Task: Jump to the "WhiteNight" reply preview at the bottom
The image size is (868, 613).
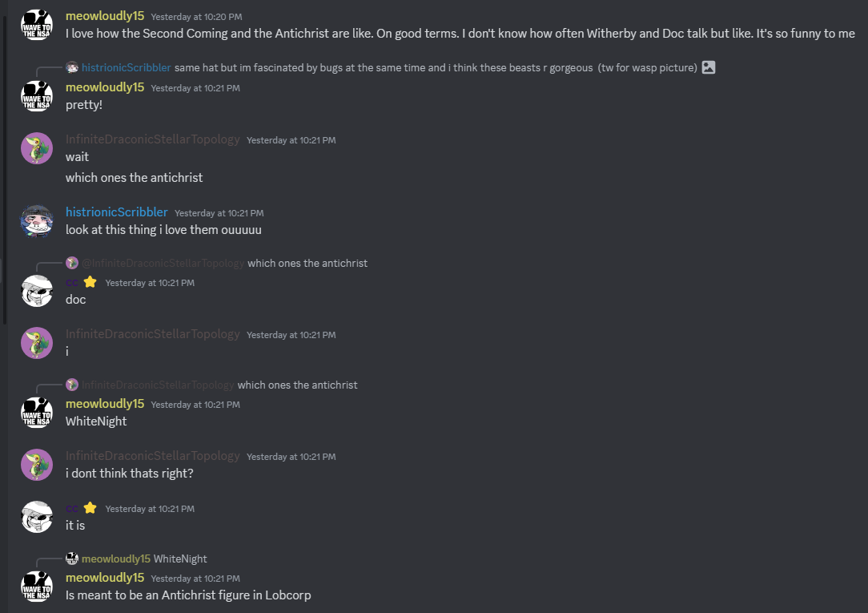Action: point(180,559)
